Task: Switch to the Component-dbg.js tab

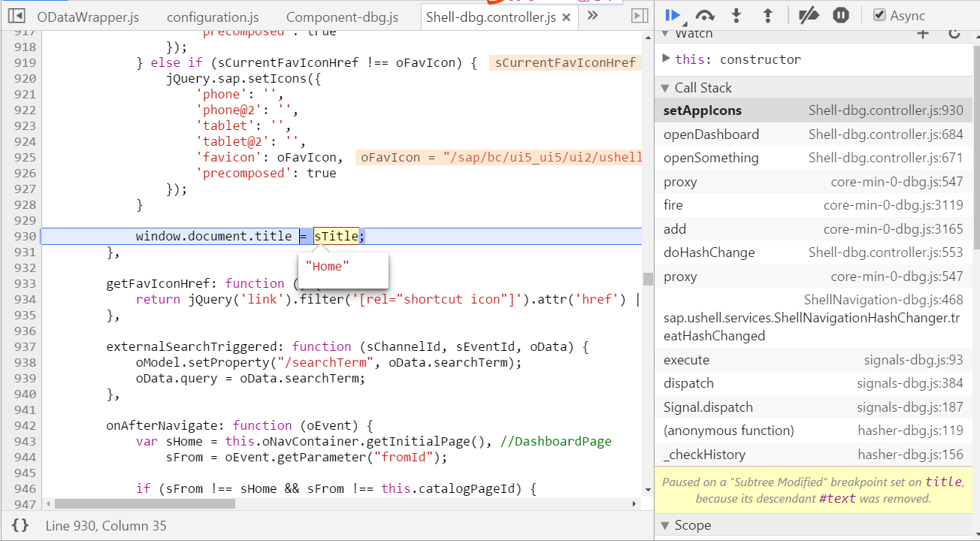Action: coord(342,17)
